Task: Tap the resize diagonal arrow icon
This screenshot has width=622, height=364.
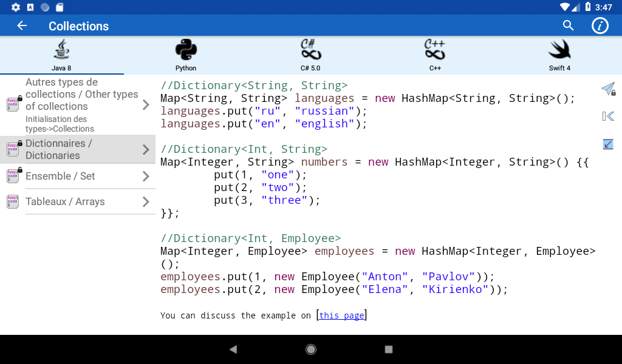Action: click(x=608, y=144)
